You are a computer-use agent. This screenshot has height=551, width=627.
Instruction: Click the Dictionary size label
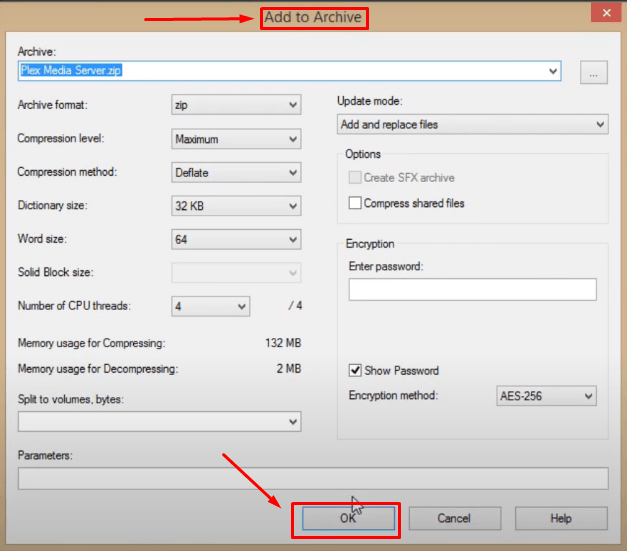tap(52, 206)
